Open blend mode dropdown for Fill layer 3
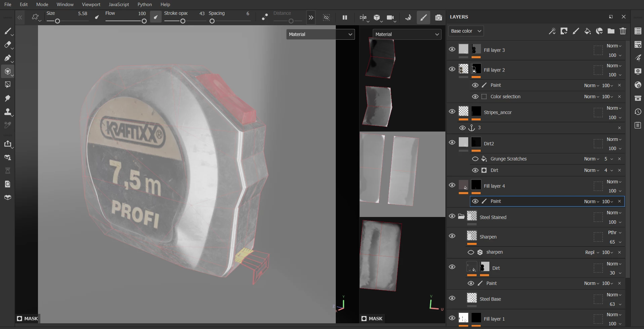This screenshot has height=329, width=644. coord(614,46)
